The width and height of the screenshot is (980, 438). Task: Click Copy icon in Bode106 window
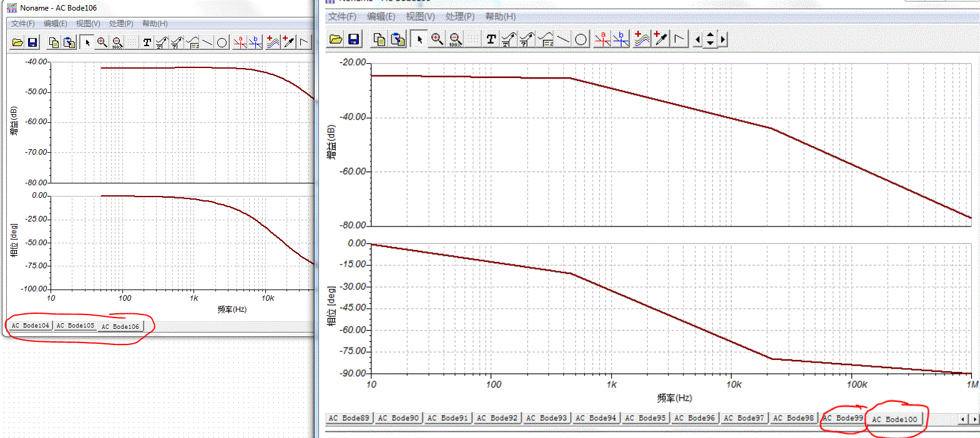tap(54, 42)
